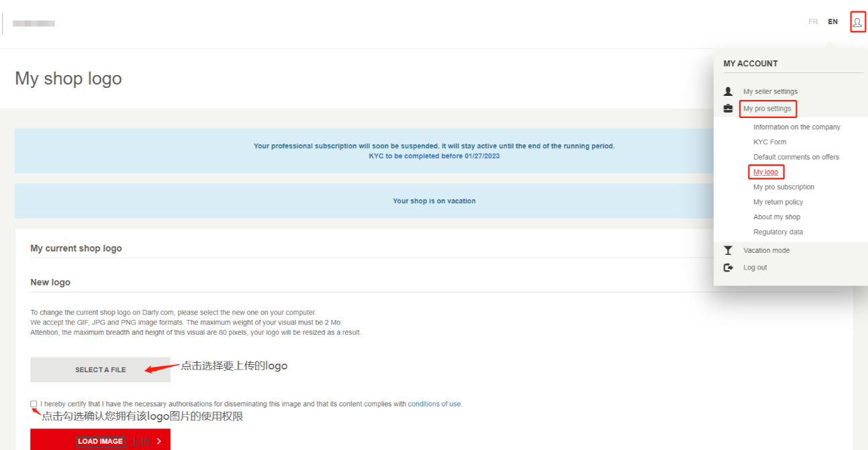Click the person icon beside My seller settings
This screenshot has height=450, width=868.
728,91
